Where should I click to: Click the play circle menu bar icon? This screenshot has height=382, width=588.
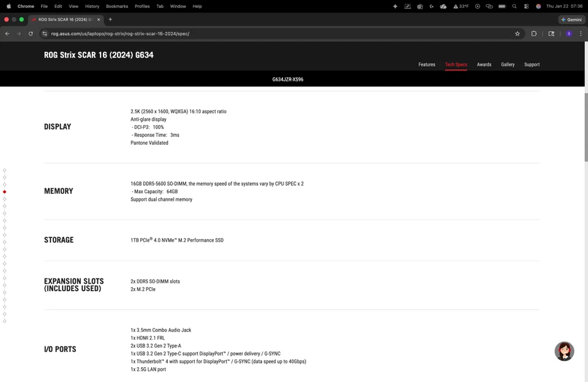(x=477, y=6)
